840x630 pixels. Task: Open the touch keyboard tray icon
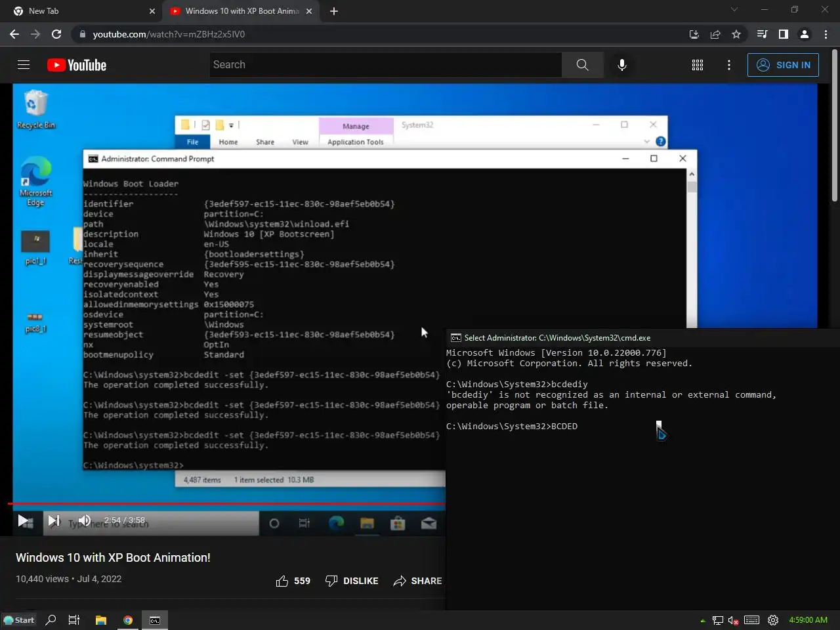pyautogui.click(x=752, y=620)
